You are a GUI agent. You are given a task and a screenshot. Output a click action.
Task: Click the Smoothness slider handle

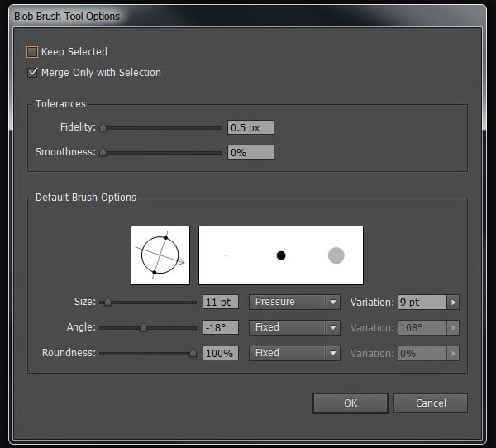point(103,152)
